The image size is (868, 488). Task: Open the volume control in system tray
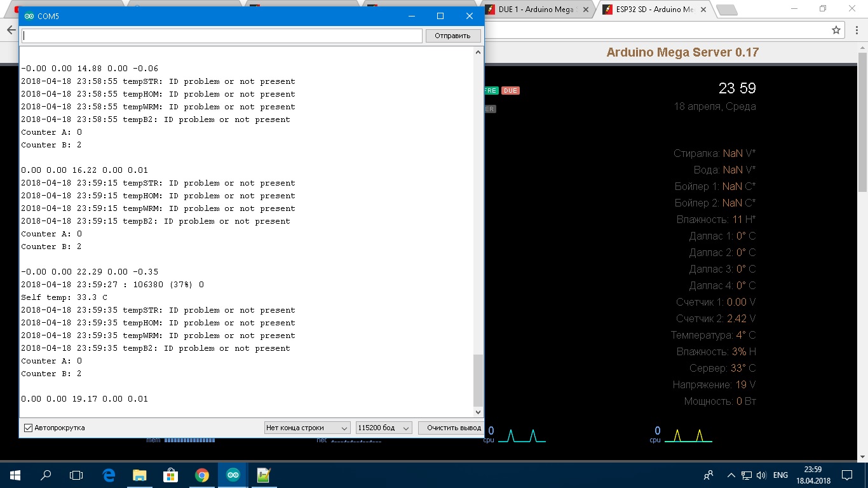tap(761, 475)
